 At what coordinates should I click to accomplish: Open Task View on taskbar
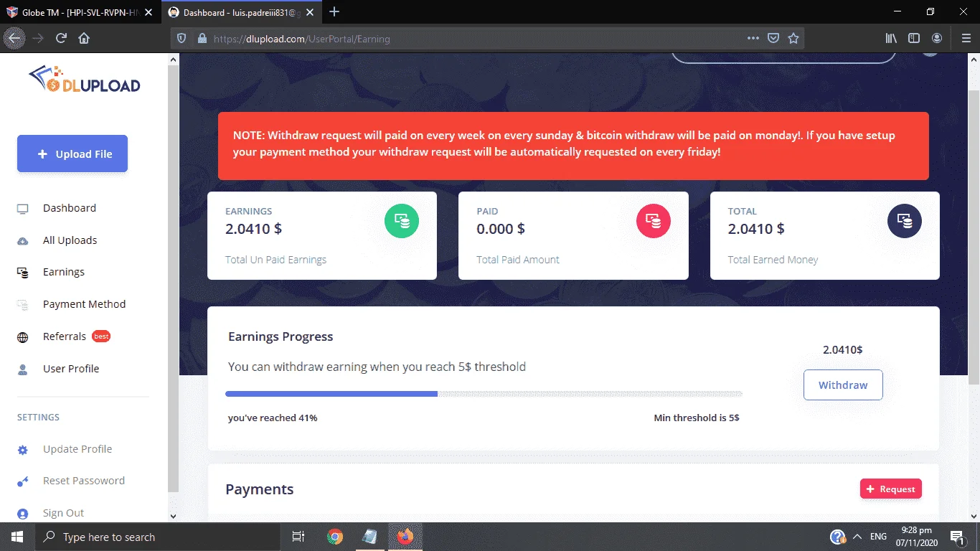pos(298,537)
